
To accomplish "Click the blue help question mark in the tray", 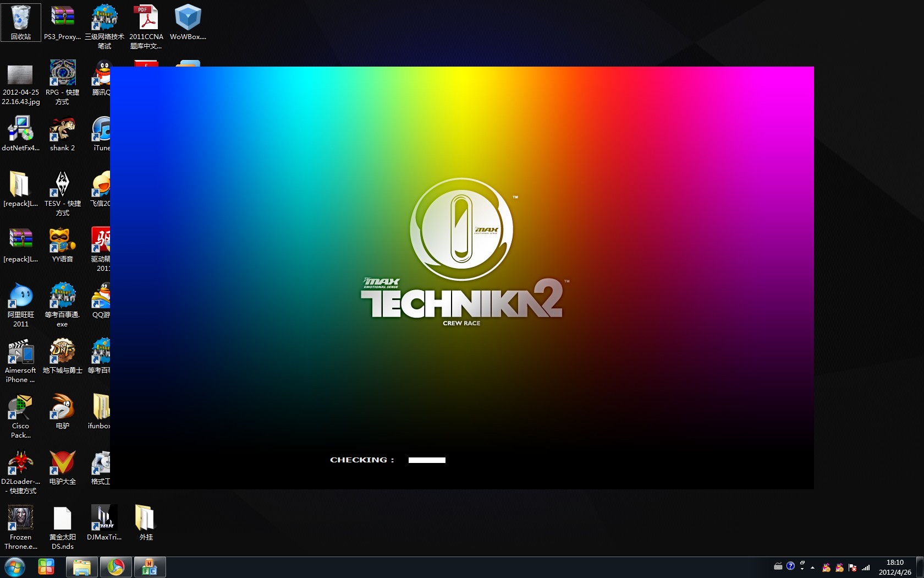I will pos(790,566).
